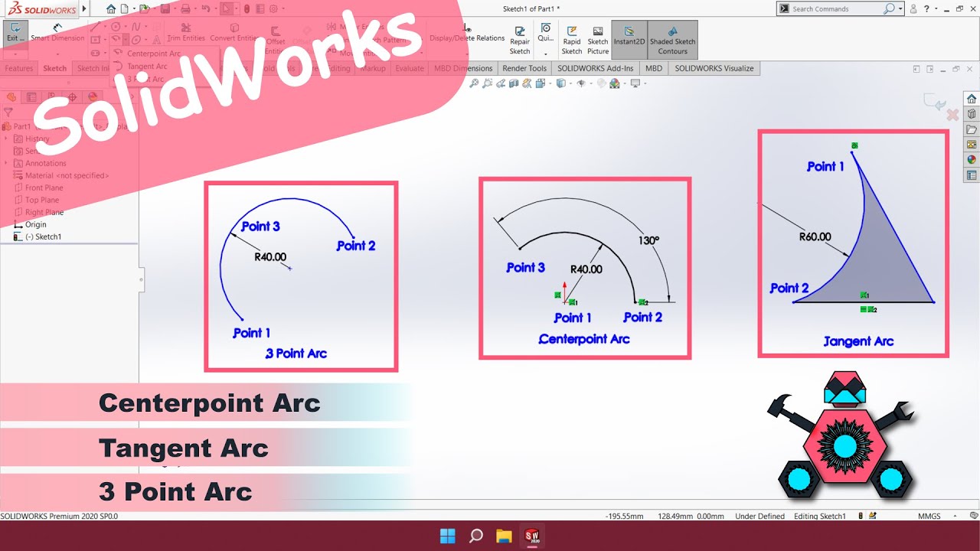
Task: Click the Exit Sketch button
Action: (15, 33)
